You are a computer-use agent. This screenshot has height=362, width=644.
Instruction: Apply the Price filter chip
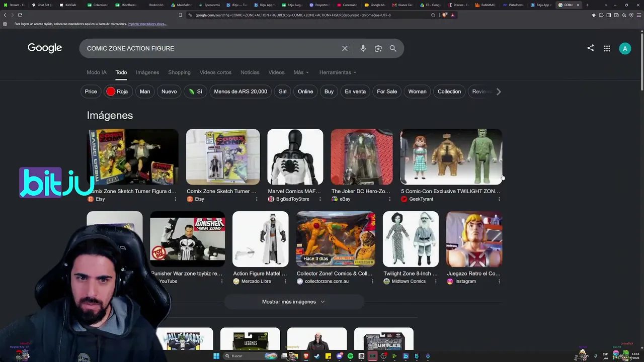(x=91, y=92)
